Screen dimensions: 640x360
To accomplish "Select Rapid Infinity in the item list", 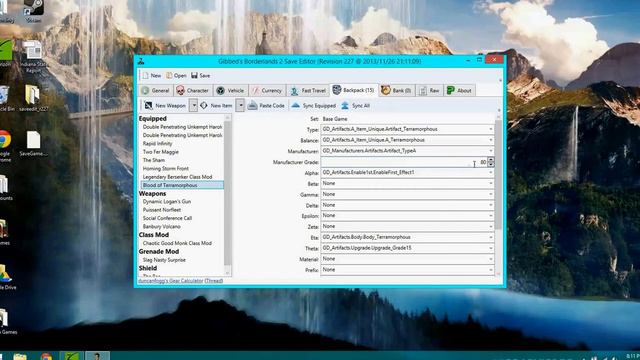I will coord(157,144).
